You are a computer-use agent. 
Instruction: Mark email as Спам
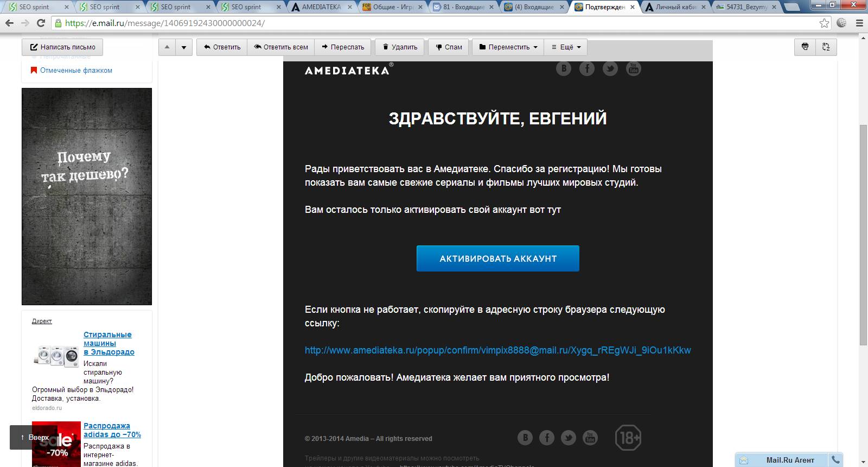click(449, 47)
